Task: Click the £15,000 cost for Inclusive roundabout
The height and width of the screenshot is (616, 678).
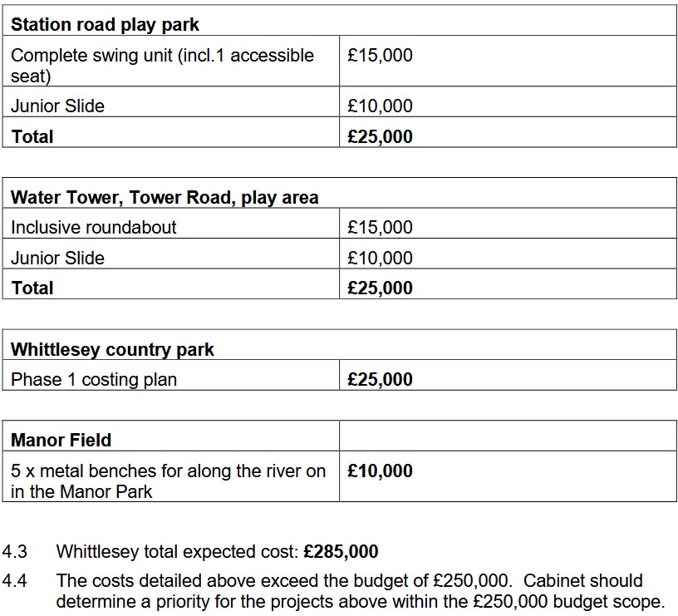Action: pyautogui.click(x=380, y=227)
